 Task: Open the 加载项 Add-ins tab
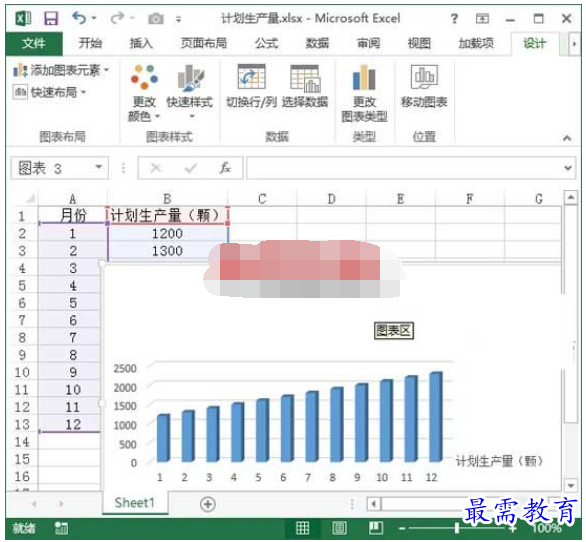pyautogui.click(x=476, y=43)
